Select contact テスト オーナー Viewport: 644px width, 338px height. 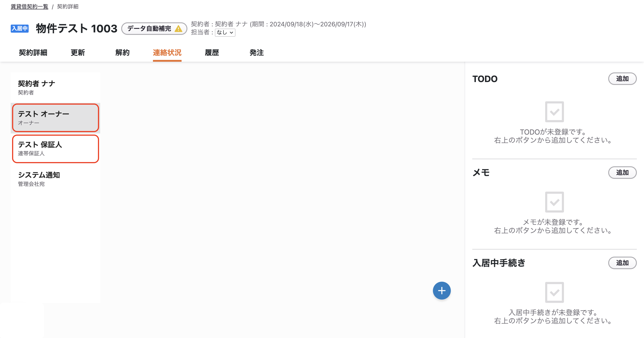[x=55, y=118]
